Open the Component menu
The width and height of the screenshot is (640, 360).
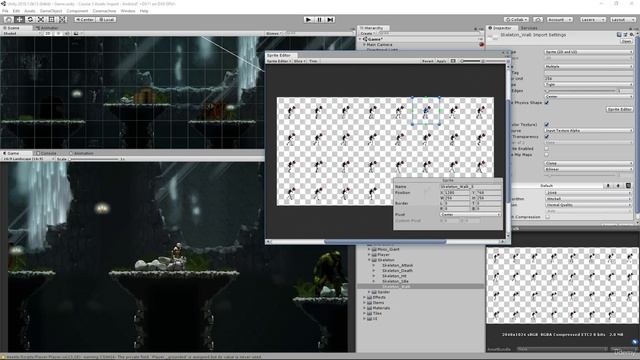point(77,11)
